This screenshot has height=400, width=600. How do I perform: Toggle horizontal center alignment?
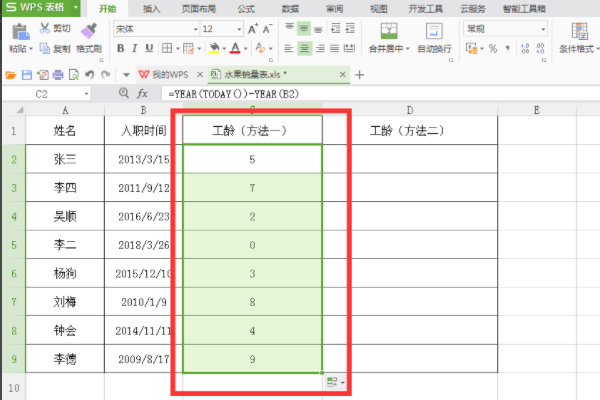point(305,49)
